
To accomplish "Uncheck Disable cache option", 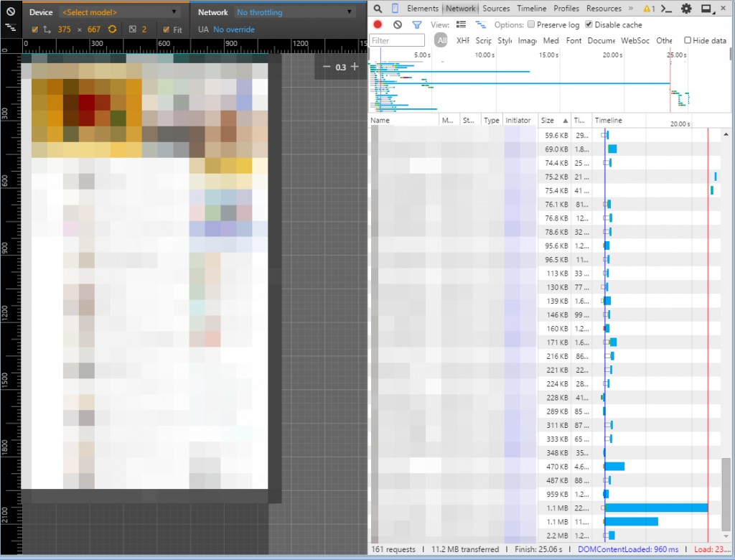I will [x=589, y=24].
